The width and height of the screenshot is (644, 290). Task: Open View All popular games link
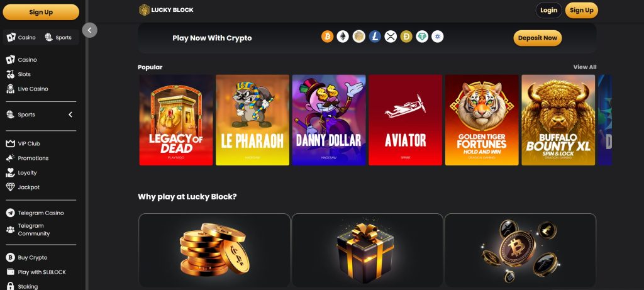pos(584,67)
